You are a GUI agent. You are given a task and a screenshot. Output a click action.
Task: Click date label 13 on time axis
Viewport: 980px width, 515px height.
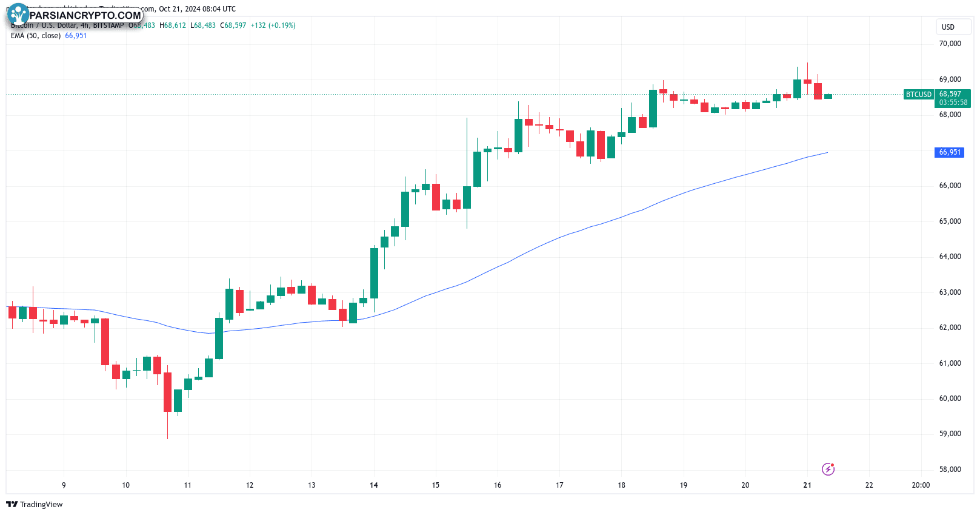[x=312, y=485]
